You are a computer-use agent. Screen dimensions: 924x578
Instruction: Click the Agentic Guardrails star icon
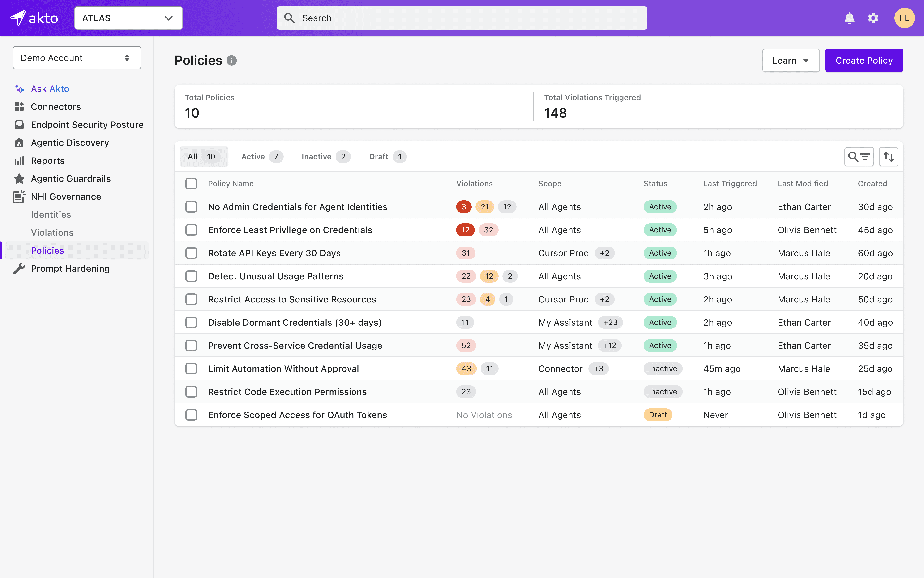click(19, 179)
